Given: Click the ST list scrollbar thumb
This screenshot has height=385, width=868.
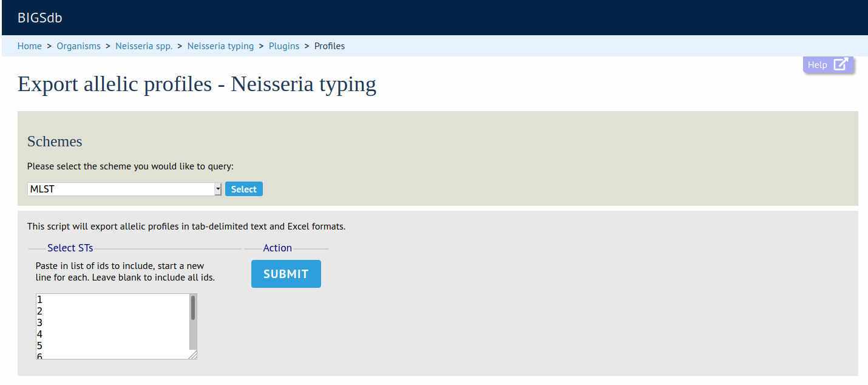Looking at the screenshot, I should [x=193, y=308].
